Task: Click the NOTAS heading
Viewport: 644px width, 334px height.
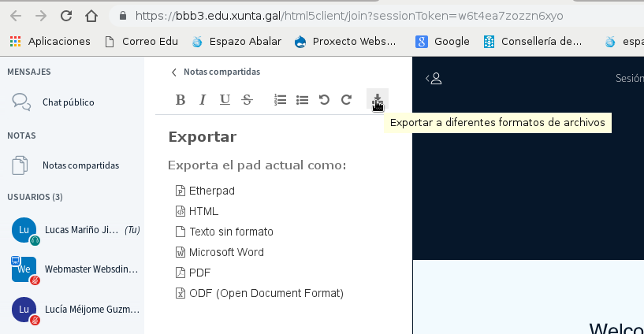Action: [21, 135]
